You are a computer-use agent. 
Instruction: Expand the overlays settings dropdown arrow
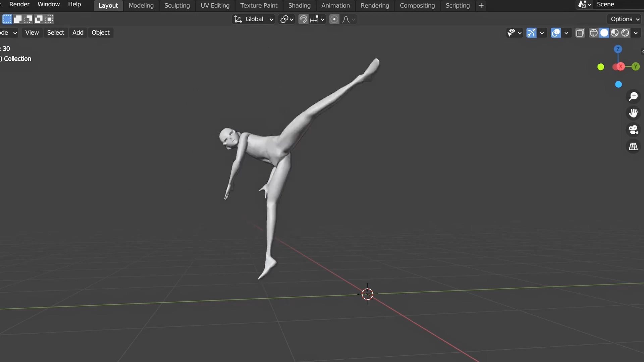point(566,33)
